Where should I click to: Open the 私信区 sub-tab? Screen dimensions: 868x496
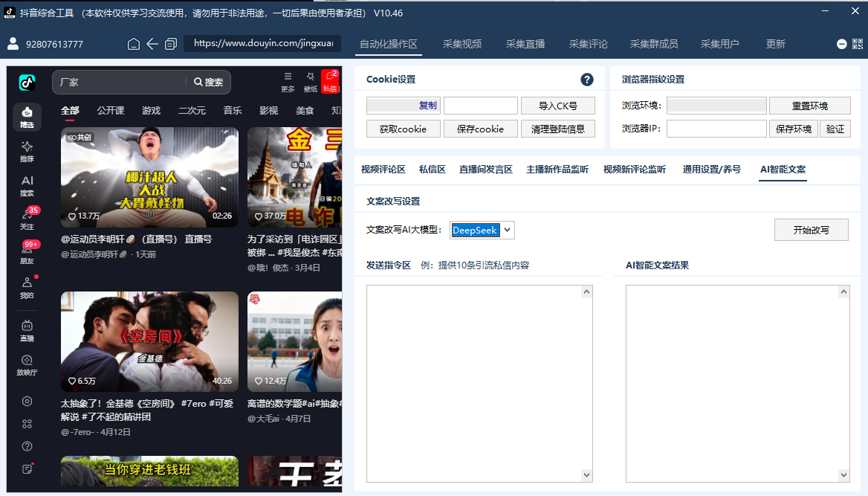click(x=433, y=170)
